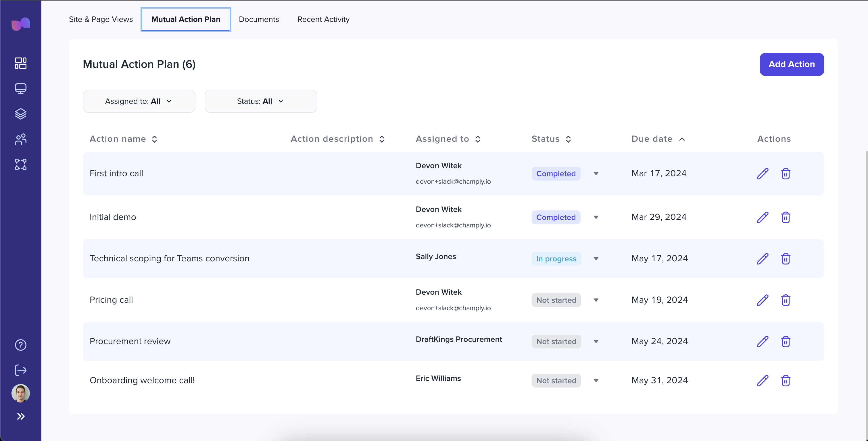The height and width of the screenshot is (441, 868).
Task: Open the Status: All filter
Action: pyautogui.click(x=261, y=101)
